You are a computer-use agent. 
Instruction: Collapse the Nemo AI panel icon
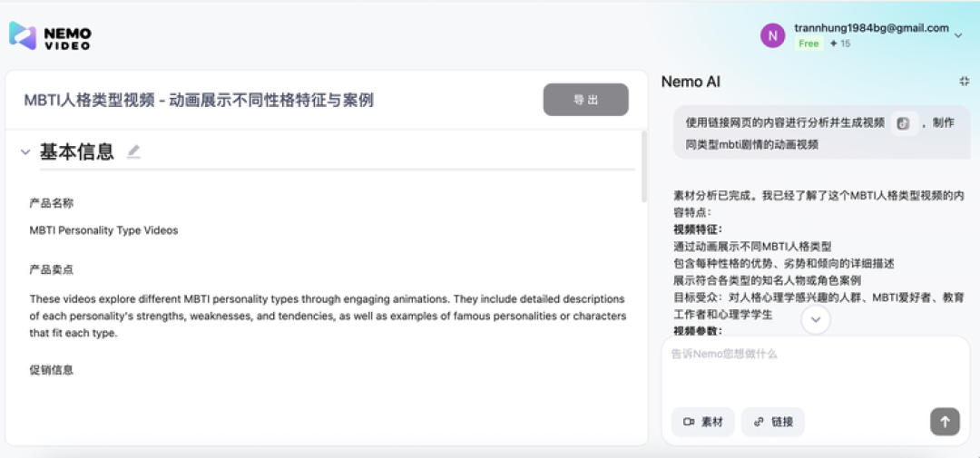[964, 82]
